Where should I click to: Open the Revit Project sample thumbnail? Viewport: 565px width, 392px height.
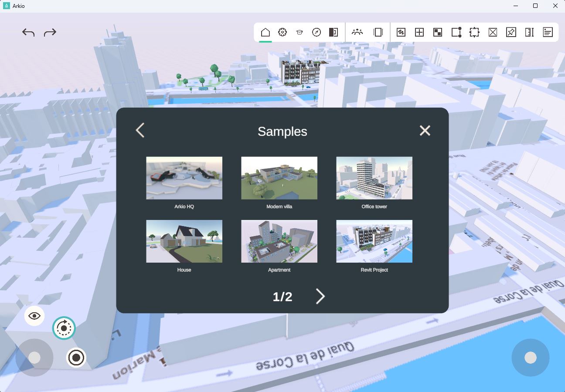click(374, 241)
